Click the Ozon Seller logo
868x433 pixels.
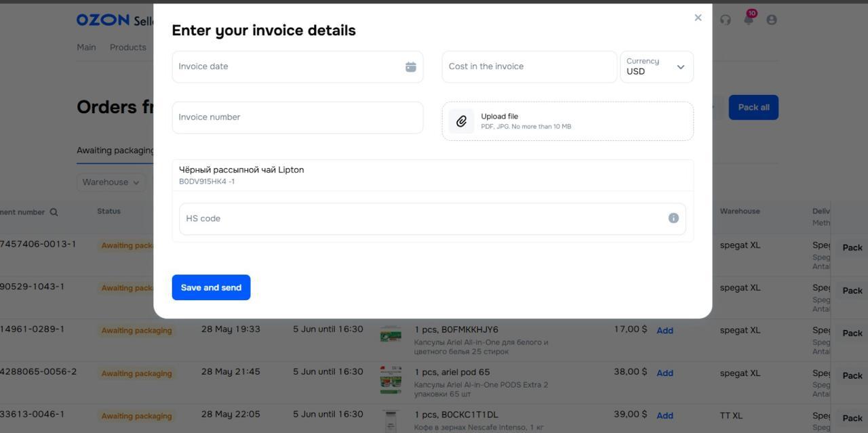(115, 20)
